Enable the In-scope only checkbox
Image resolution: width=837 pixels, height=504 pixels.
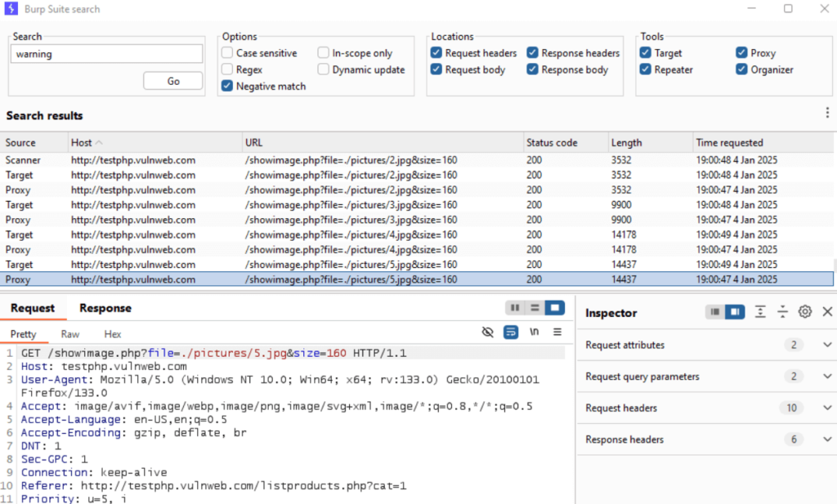[x=323, y=53]
